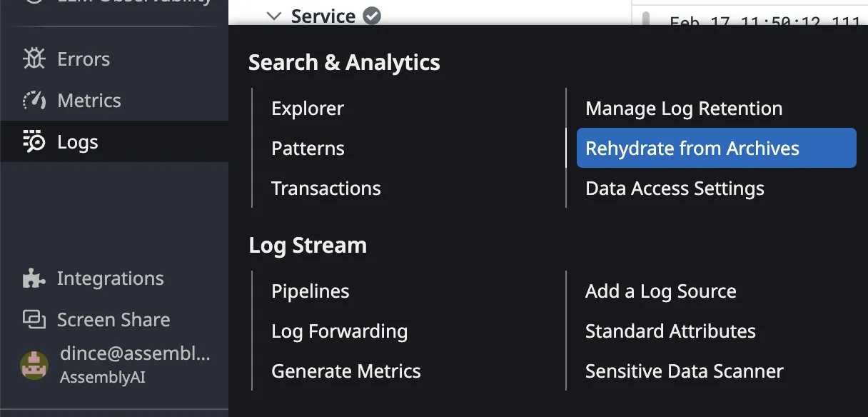Viewport: 868px width, 417px height.
Task: Open Pipelines under Log Stream
Action: pos(311,291)
